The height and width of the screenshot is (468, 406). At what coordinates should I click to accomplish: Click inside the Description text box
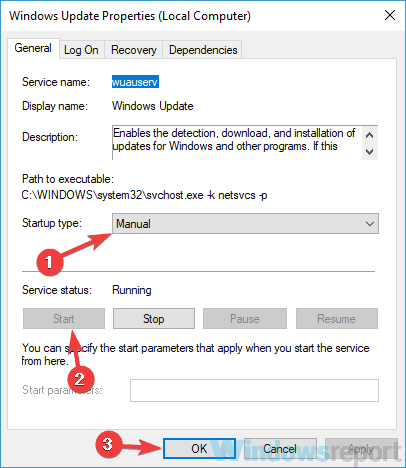(237, 143)
